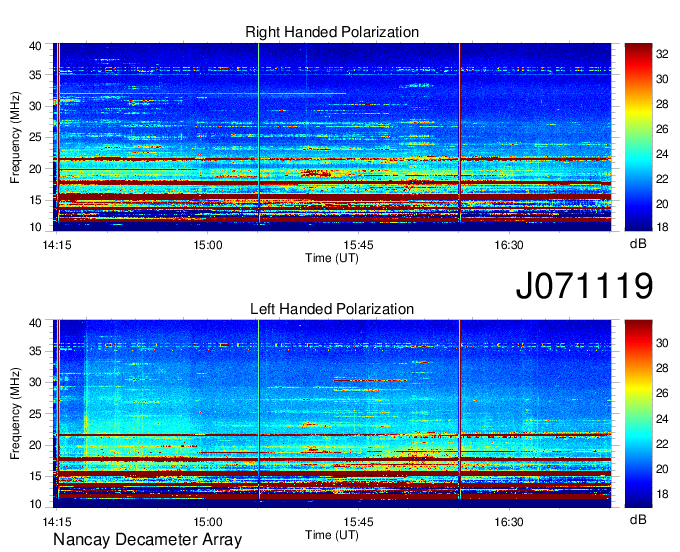Click the 32 value on top color bar
The width and height of the screenshot is (680, 552).
(x=662, y=54)
